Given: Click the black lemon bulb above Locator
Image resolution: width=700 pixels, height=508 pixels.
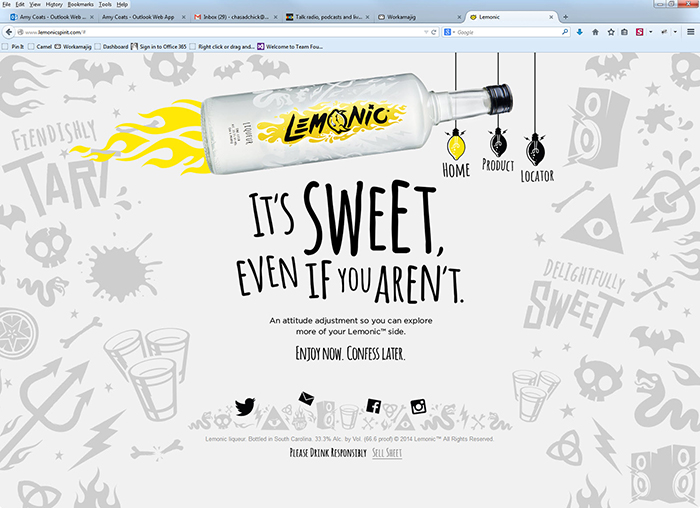Looking at the screenshot, I should coord(535,150).
